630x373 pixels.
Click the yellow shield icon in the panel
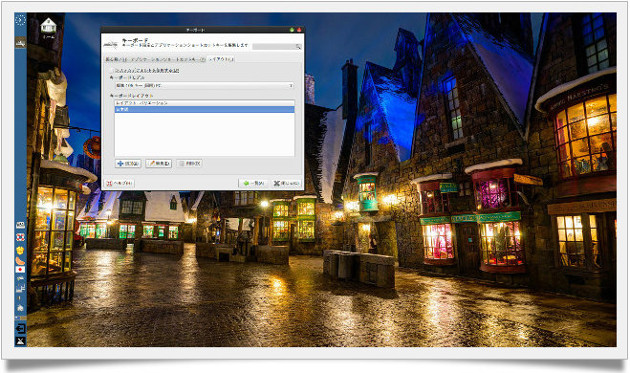[20, 250]
